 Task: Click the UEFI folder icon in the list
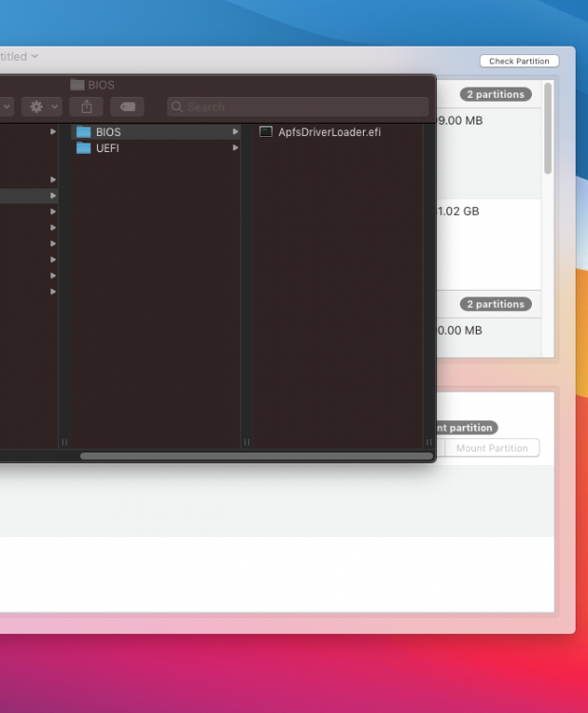point(84,148)
